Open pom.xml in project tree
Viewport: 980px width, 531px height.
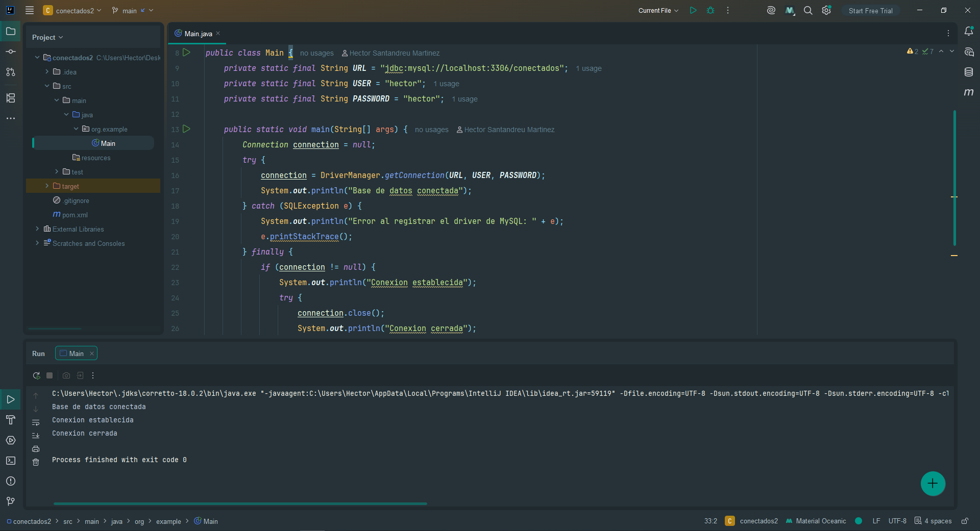70,215
